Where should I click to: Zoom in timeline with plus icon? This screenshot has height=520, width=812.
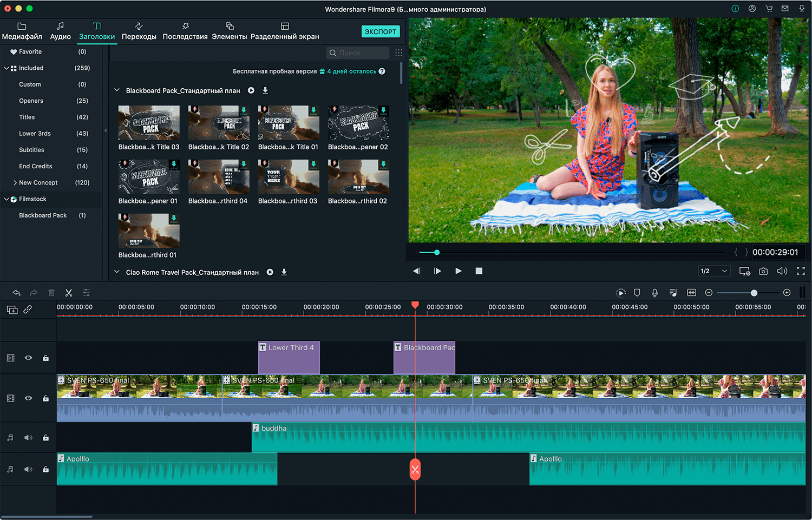tap(787, 293)
